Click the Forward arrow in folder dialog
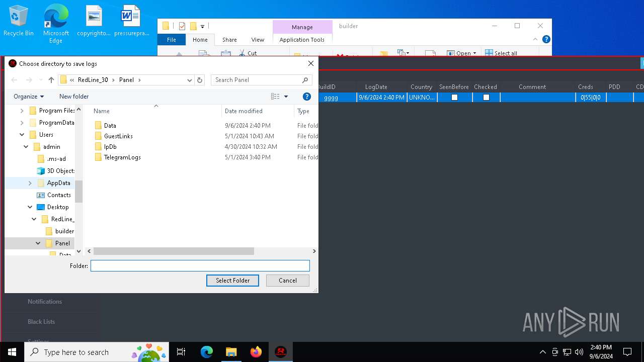This screenshot has height=362, width=644. [29, 80]
